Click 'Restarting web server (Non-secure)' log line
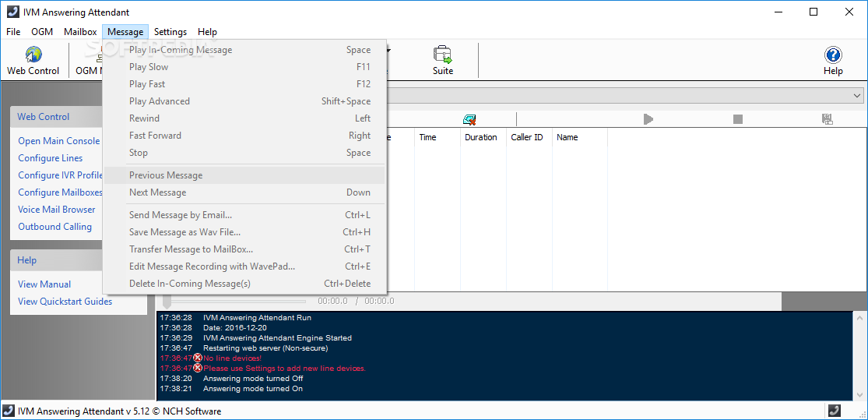Viewport: 868px width, 420px height. [265, 348]
